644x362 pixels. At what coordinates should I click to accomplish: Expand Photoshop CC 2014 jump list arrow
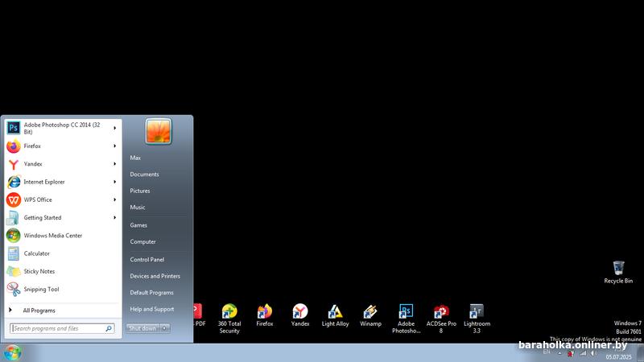pos(114,128)
